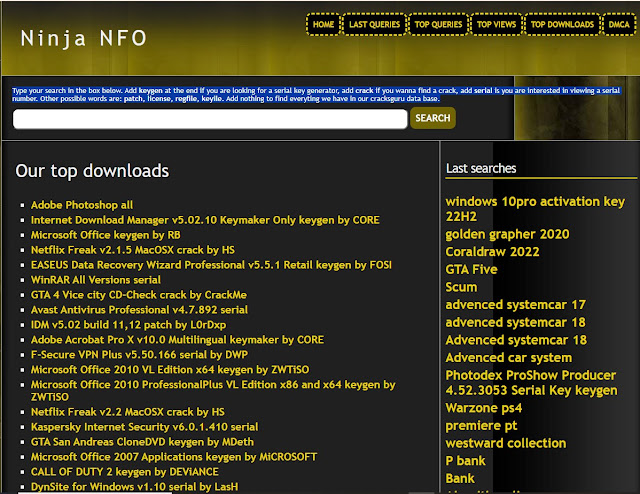Screen dimensions: 640x494
Task: Select Warzone ps4 last search
Action: pos(484,407)
